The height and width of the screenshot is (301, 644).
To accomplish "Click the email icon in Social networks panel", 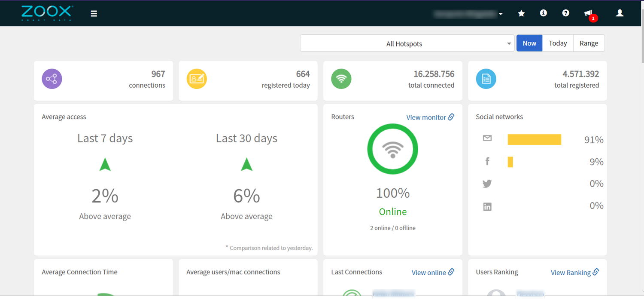I will [x=487, y=138].
